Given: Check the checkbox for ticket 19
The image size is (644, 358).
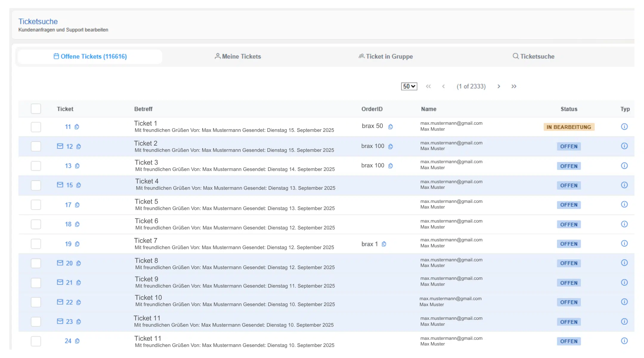Looking at the screenshot, I should [36, 244].
